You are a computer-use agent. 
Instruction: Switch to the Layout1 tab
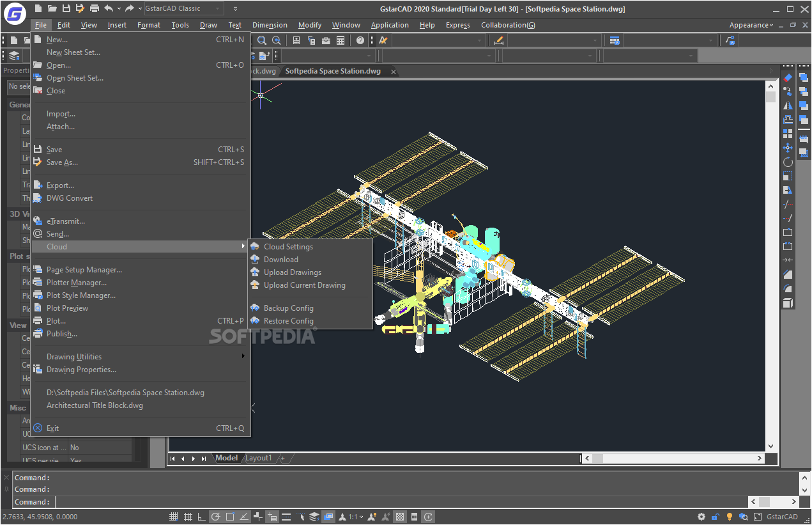point(258,458)
